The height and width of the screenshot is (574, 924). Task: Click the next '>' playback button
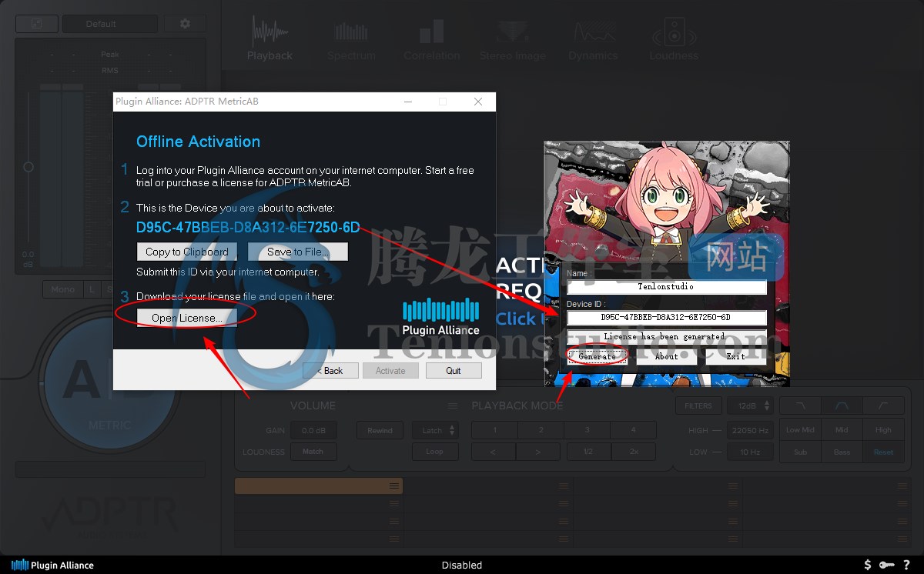(537, 452)
